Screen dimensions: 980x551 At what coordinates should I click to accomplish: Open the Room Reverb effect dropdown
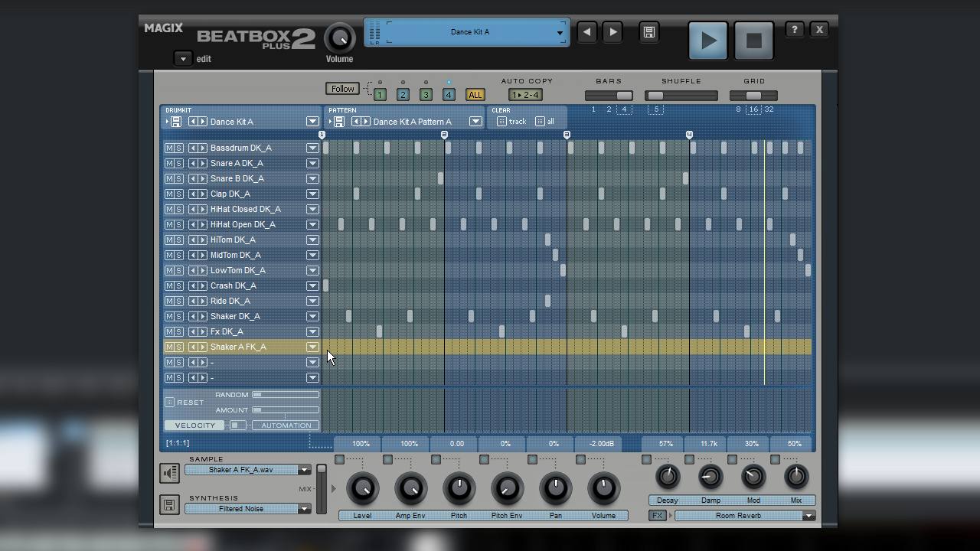[x=808, y=516]
